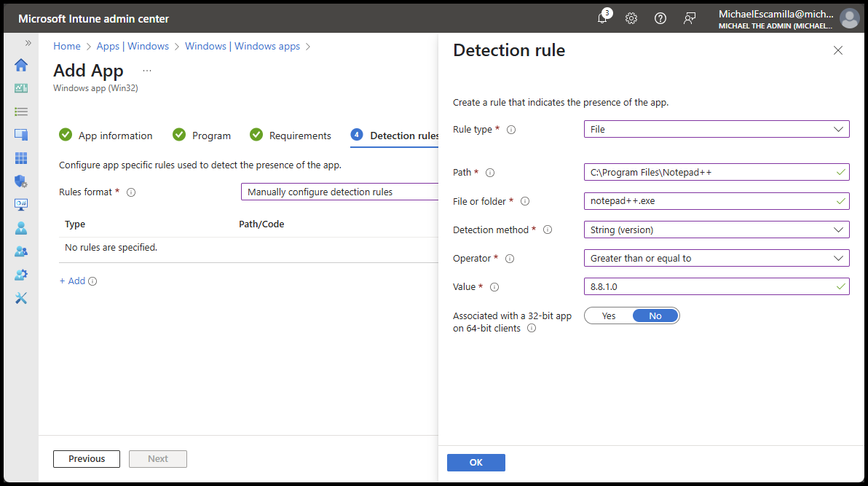Set 32-bit app association to Yes
868x486 pixels.
click(608, 315)
